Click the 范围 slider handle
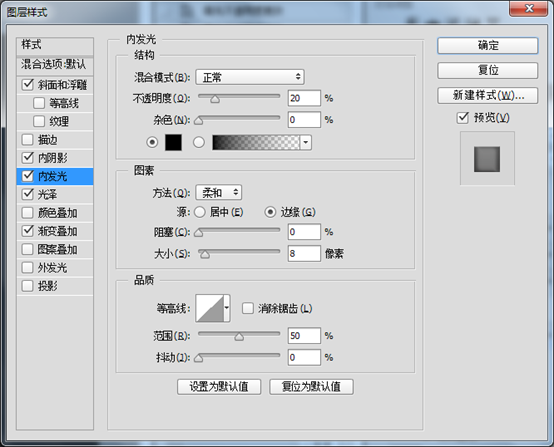 click(x=239, y=337)
